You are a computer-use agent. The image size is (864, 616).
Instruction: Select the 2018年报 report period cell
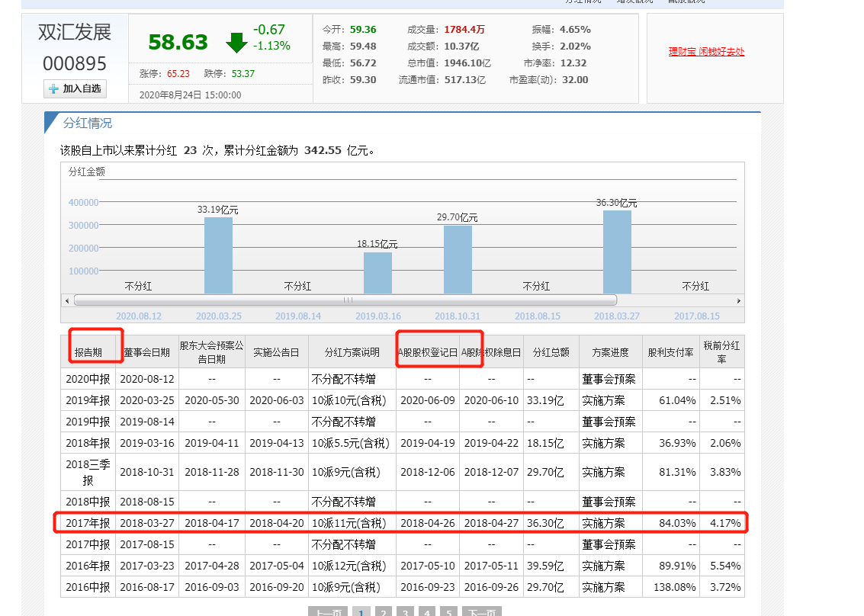click(x=88, y=443)
